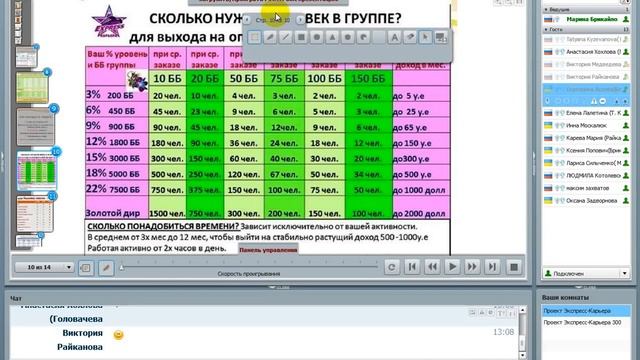Open the green table slide thumbnail
Image resolution: width=640 pixels, height=360 pixels.
pyautogui.click(x=32, y=87)
